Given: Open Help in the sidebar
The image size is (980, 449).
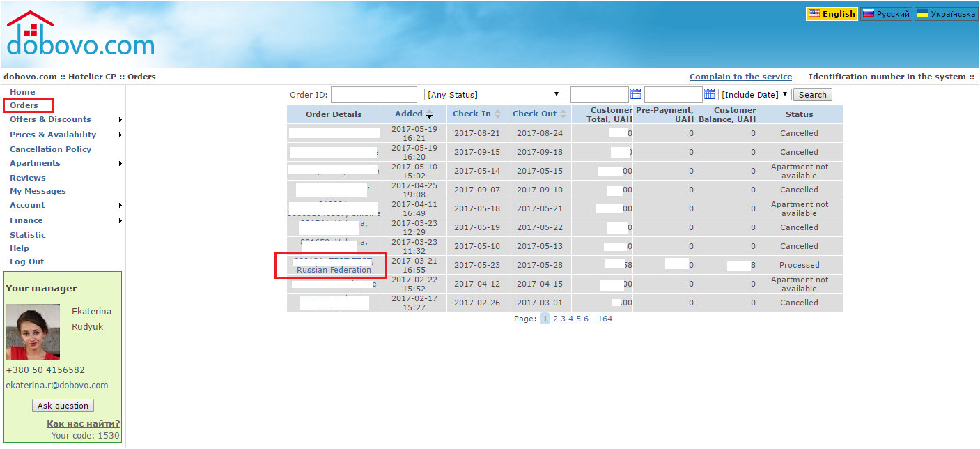Looking at the screenshot, I should (x=20, y=248).
